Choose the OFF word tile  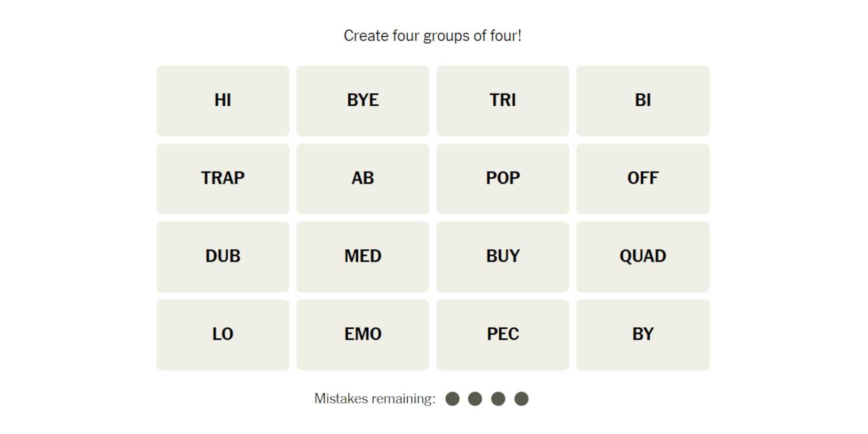(x=642, y=178)
